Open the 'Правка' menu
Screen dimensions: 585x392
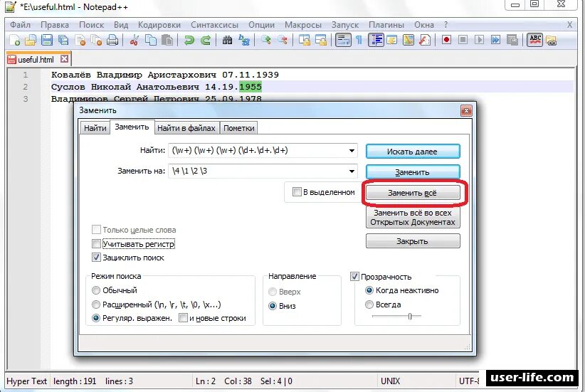55,25
